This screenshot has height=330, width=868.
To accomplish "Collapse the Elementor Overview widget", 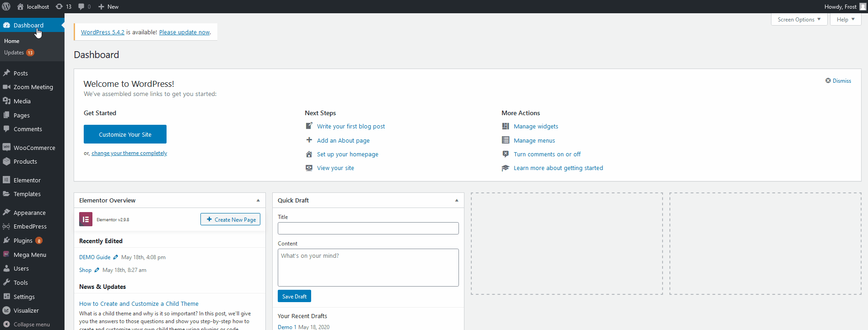I will tap(258, 200).
